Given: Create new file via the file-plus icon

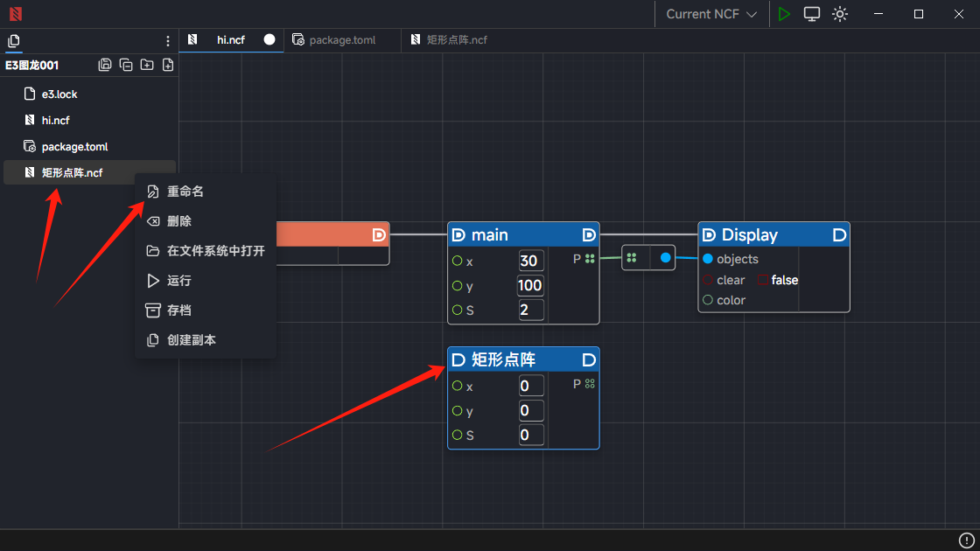Looking at the screenshot, I should click(x=168, y=65).
